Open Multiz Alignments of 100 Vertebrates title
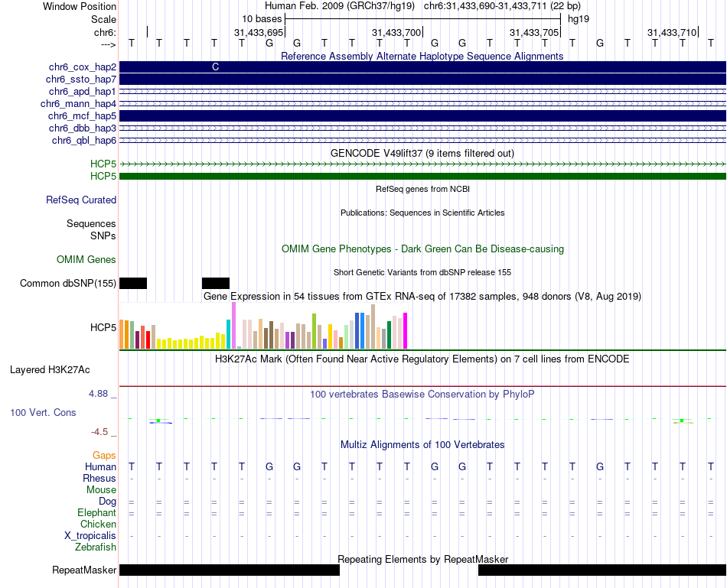The width and height of the screenshot is (727, 588). coord(422,445)
